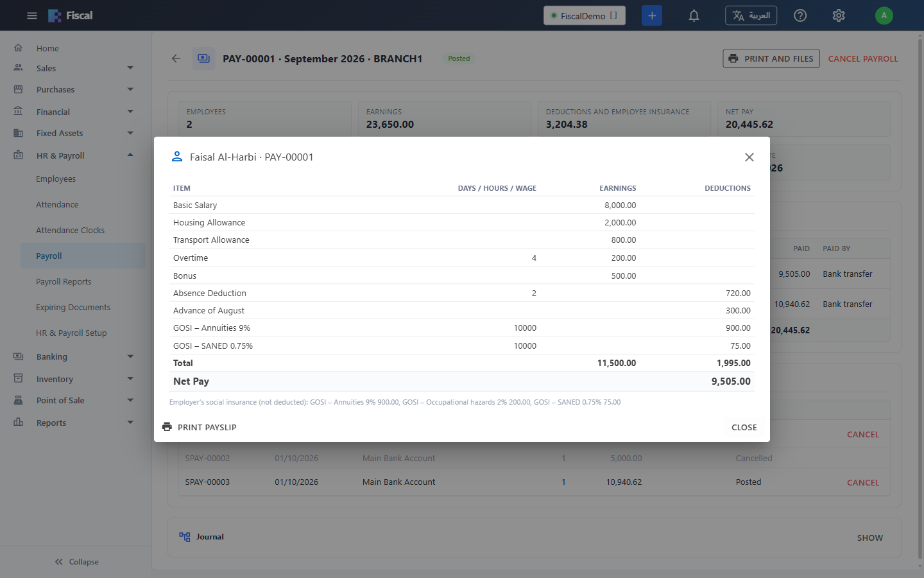Click the Posted status badge
The height and width of the screenshot is (578, 924).
point(459,58)
